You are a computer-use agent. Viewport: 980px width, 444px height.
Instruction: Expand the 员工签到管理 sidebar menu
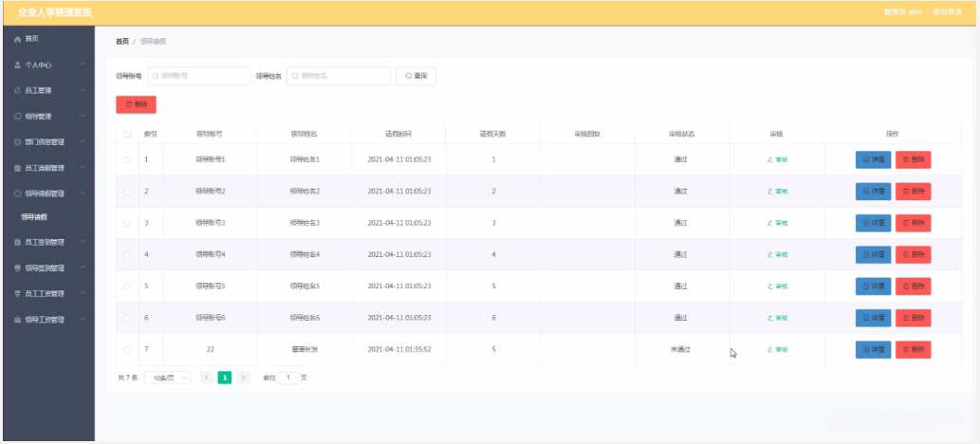47,243
